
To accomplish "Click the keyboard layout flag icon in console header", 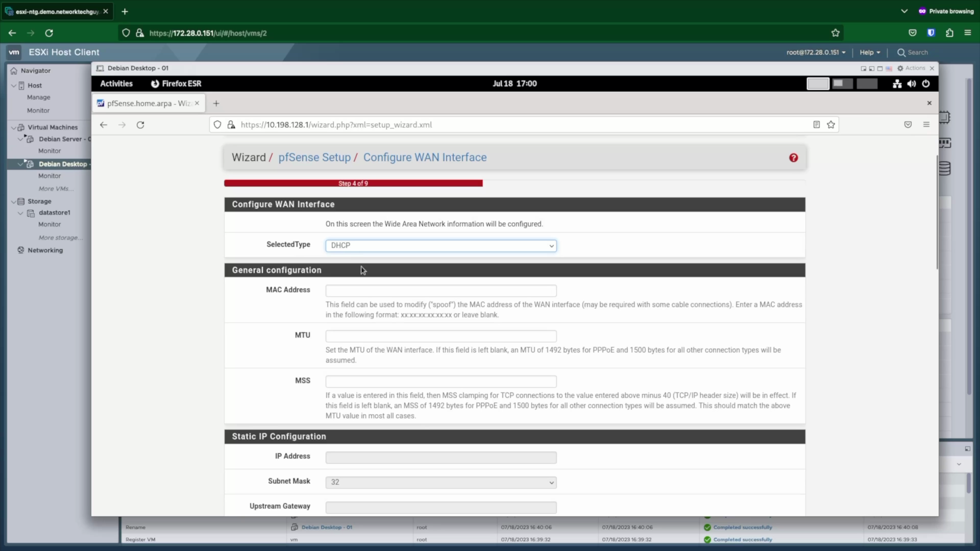I will [889, 68].
